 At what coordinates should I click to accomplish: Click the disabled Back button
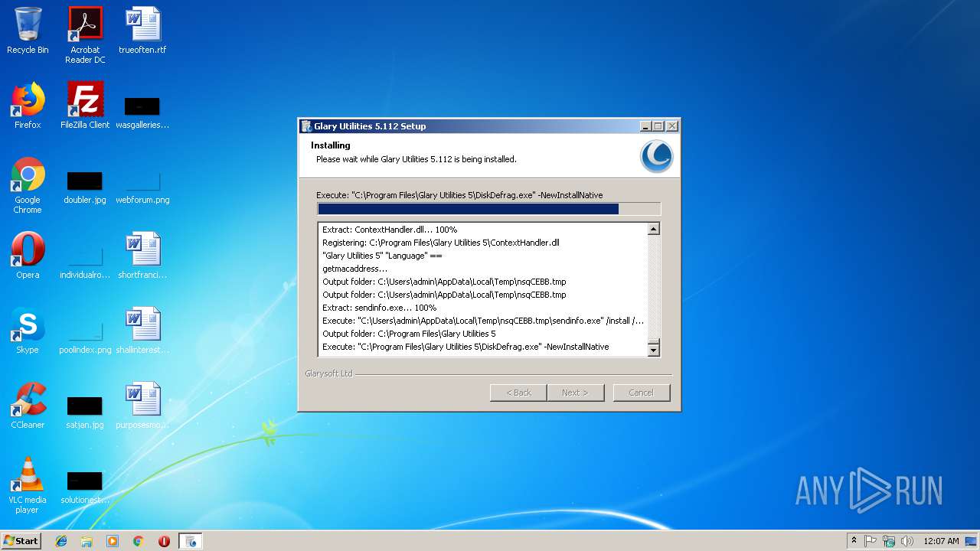click(x=518, y=393)
